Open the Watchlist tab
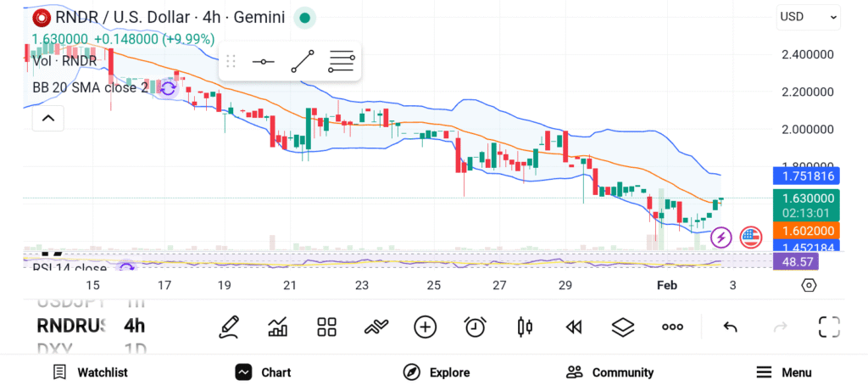868x391 pixels. [x=90, y=372]
